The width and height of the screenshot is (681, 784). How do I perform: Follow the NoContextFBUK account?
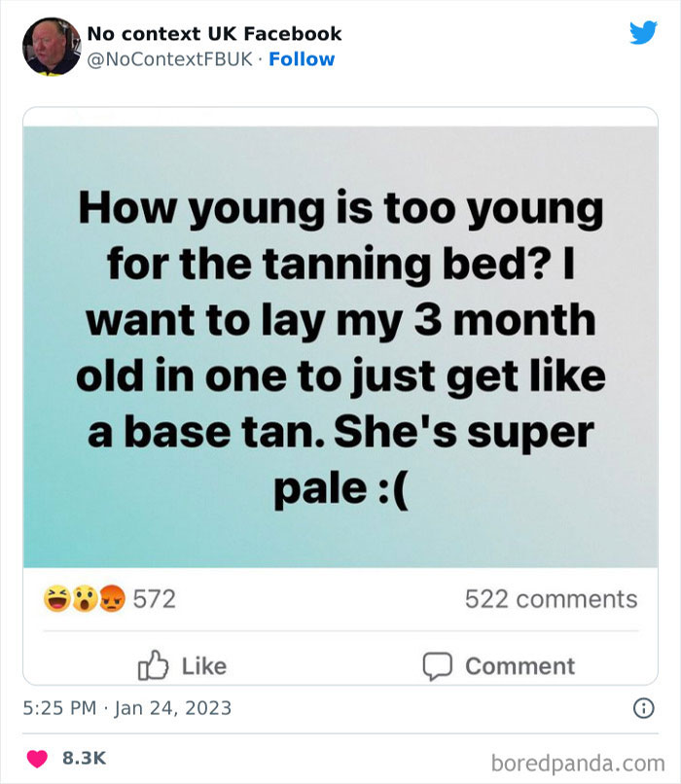click(302, 59)
